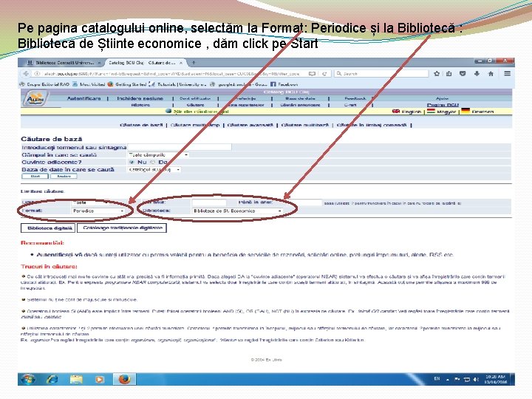The image size is (532, 399).
Task: Click the Pocket shield icon in toolbar
Action: 463,74
